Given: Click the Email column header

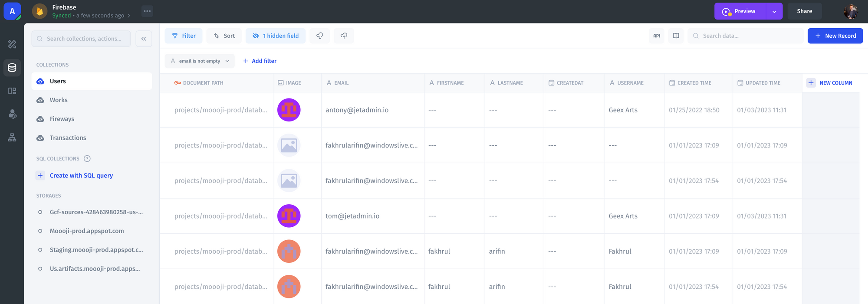Looking at the screenshot, I should click(373, 83).
